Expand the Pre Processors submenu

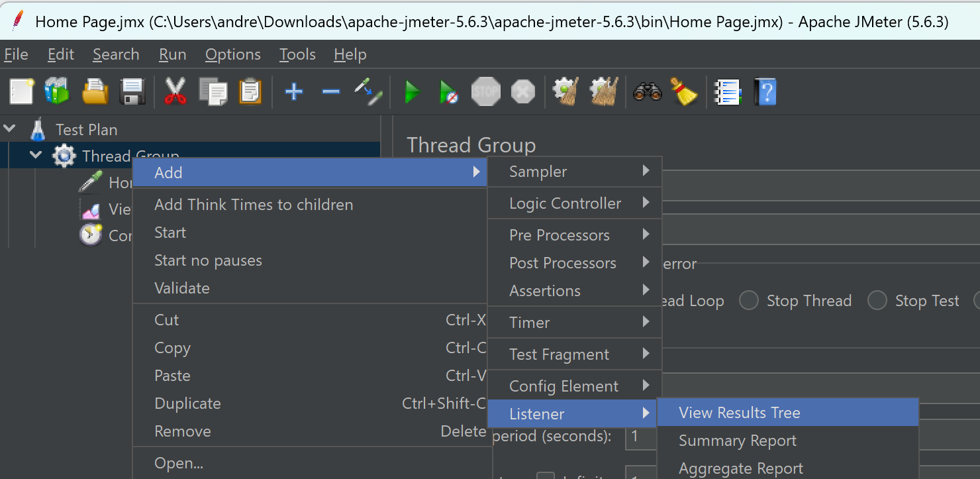(x=575, y=235)
